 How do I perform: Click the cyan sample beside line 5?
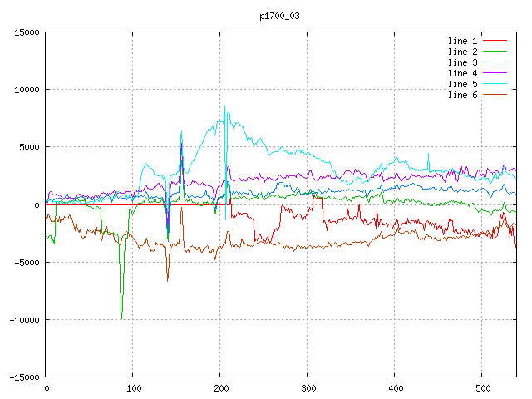pos(495,84)
